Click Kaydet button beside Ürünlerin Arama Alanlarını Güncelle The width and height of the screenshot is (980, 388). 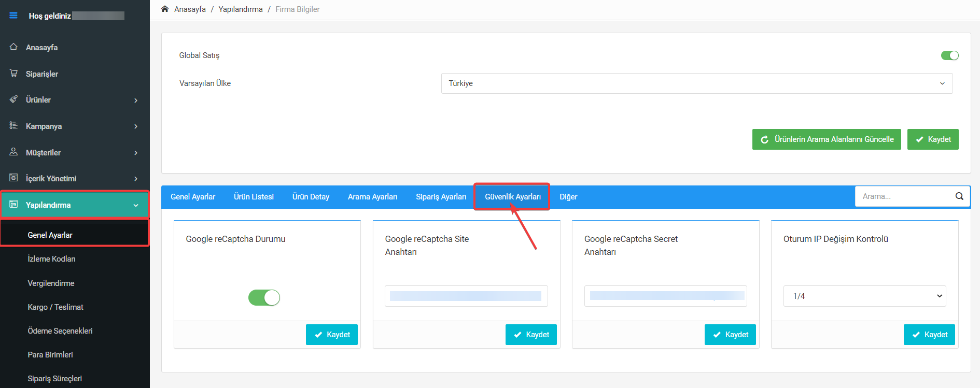click(x=933, y=139)
